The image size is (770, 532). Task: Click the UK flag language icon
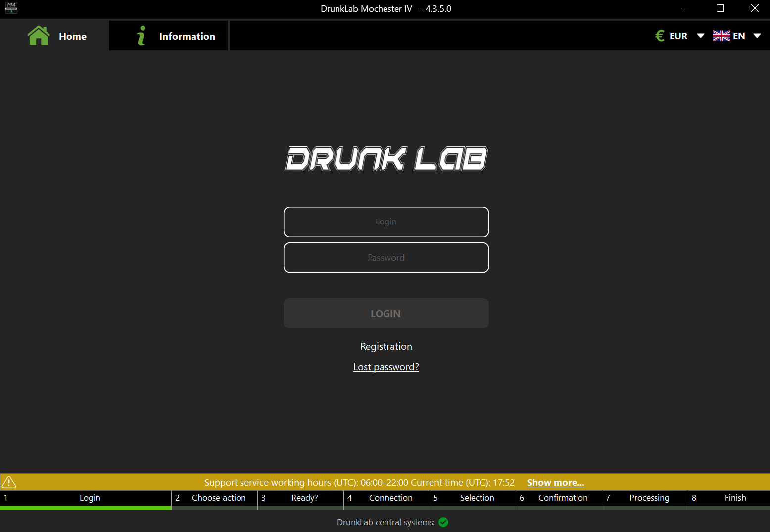[x=721, y=36]
